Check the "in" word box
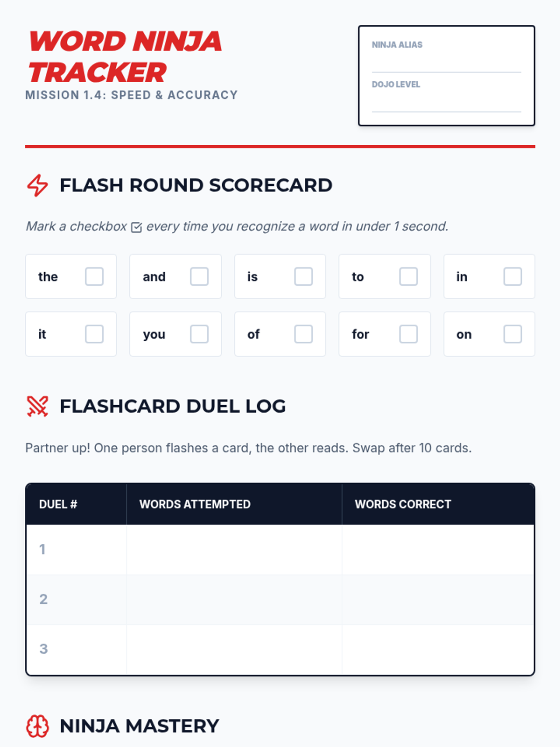The width and height of the screenshot is (560, 747). pos(513,276)
